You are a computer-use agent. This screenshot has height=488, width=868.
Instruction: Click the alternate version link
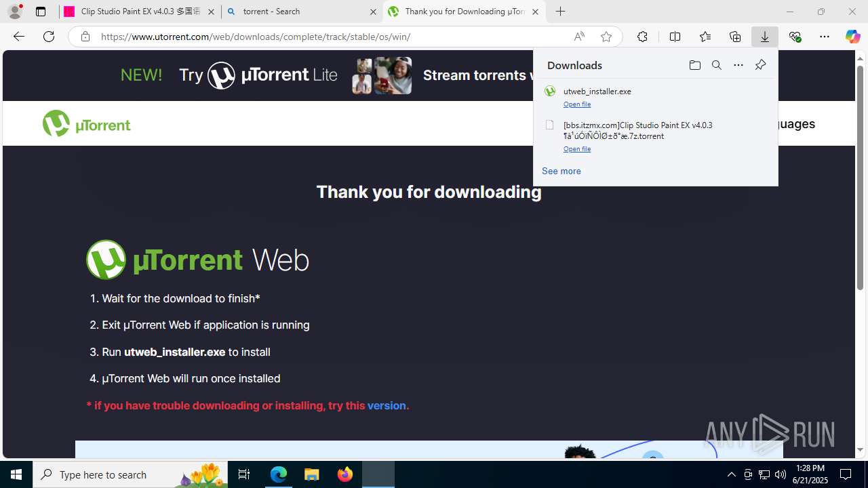[387, 405]
